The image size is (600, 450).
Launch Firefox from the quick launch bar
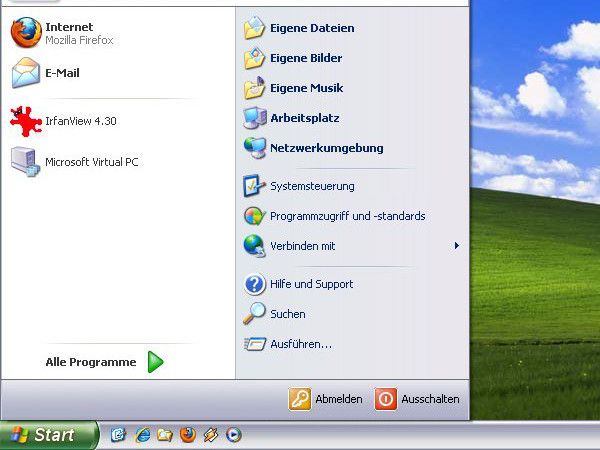pyautogui.click(x=188, y=435)
